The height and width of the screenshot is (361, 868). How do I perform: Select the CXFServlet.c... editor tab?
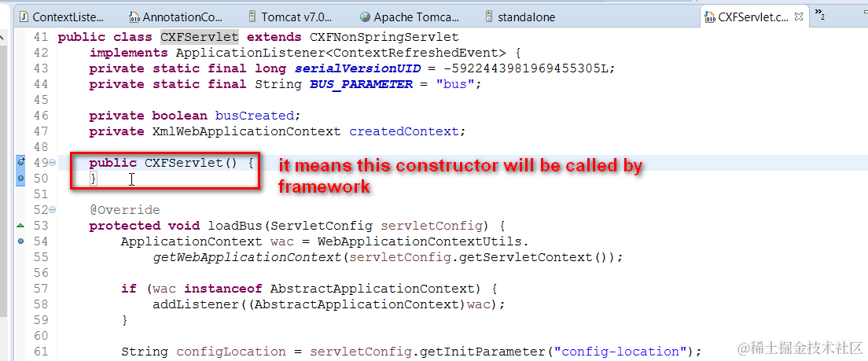coord(753,18)
